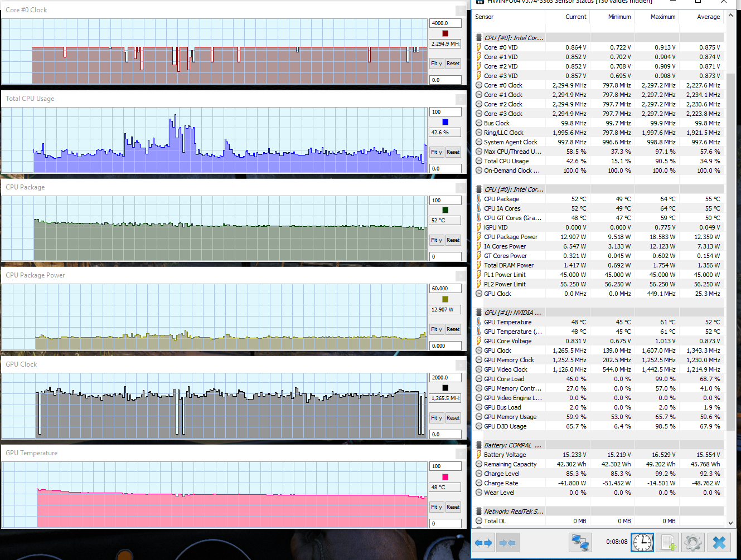
Task: Click the thermometer icon beside CPU Package
Action: coord(478,199)
